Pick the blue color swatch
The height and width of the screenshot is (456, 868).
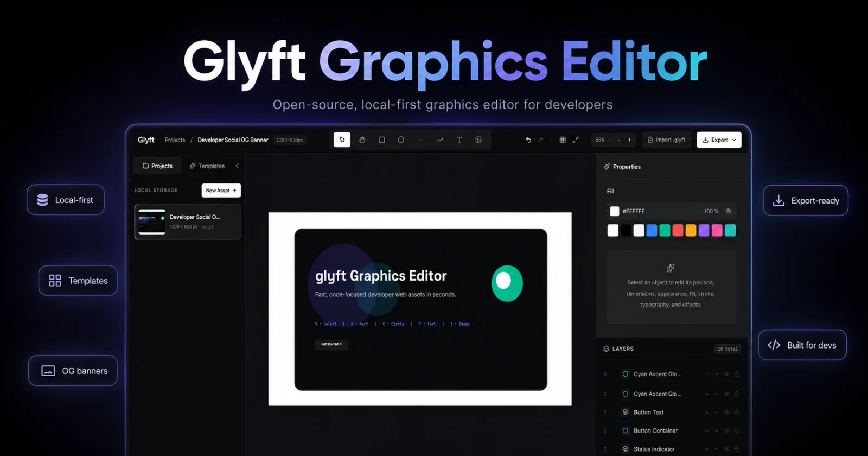(652, 230)
